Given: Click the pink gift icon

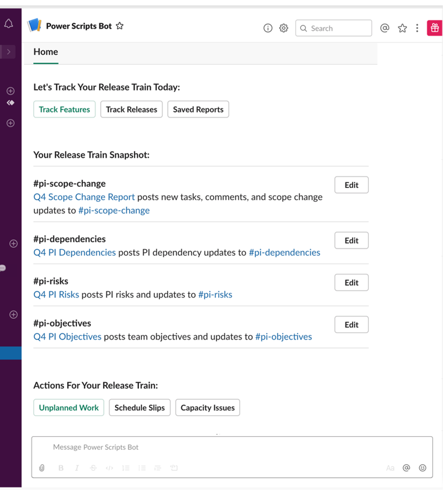Looking at the screenshot, I should point(434,28).
